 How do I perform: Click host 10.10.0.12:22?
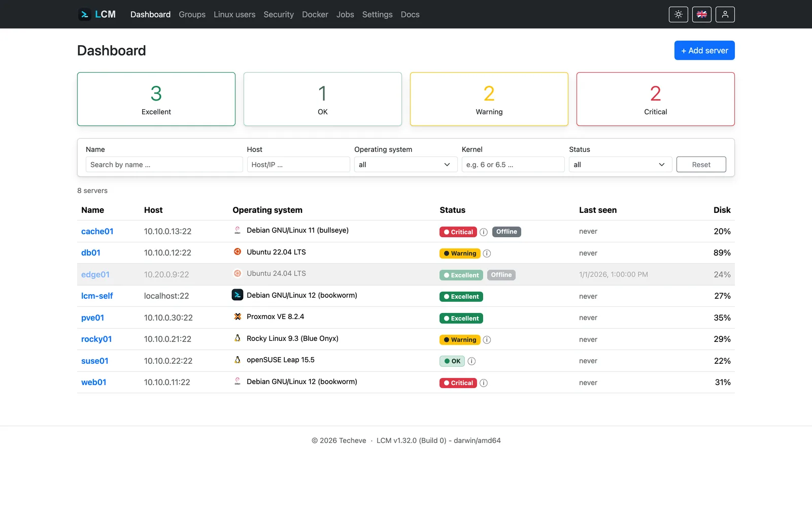coord(167,252)
